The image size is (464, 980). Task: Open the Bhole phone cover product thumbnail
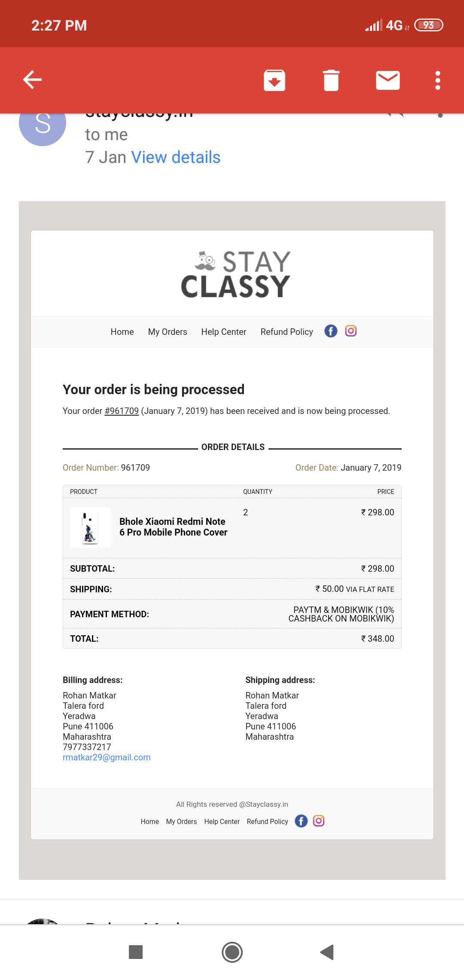pos(90,527)
